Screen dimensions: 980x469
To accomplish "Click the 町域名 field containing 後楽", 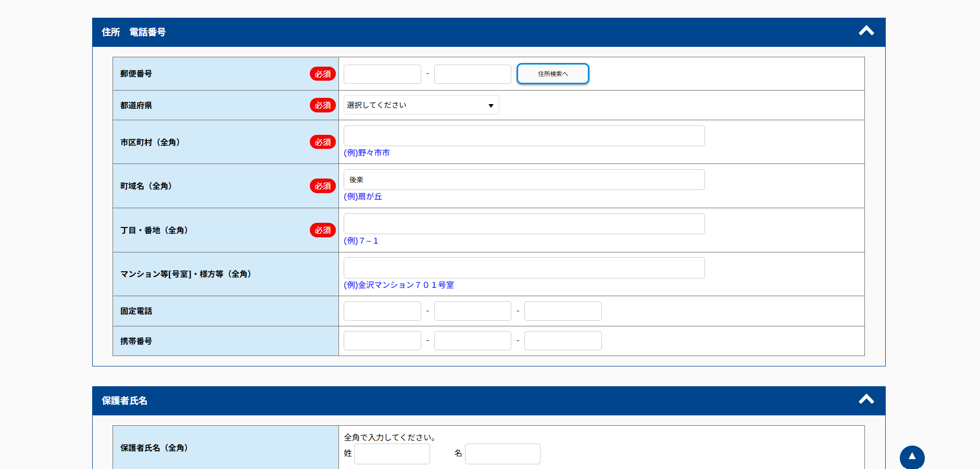I will [x=524, y=180].
